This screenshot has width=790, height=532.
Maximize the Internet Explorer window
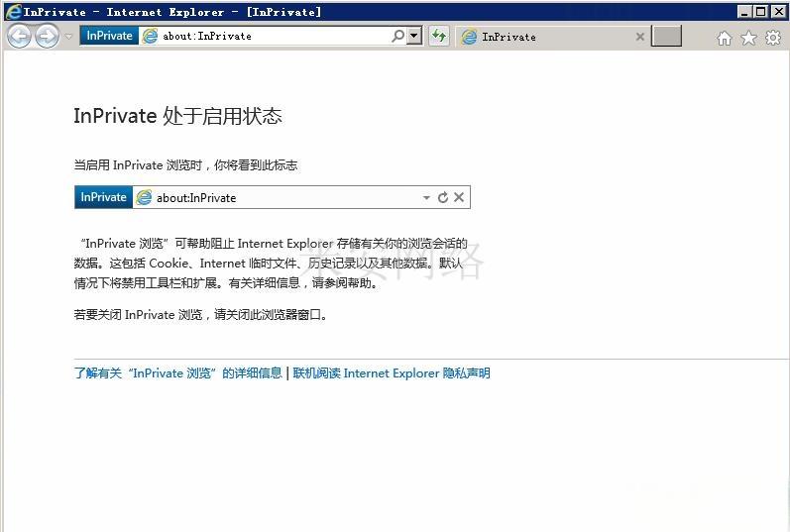(x=761, y=11)
